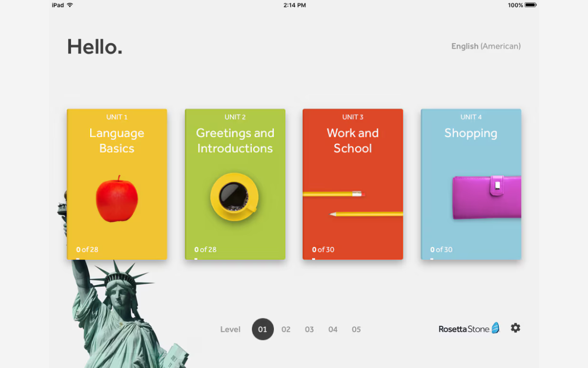
Task: Open settings with the gear icon
Action: point(515,328)
